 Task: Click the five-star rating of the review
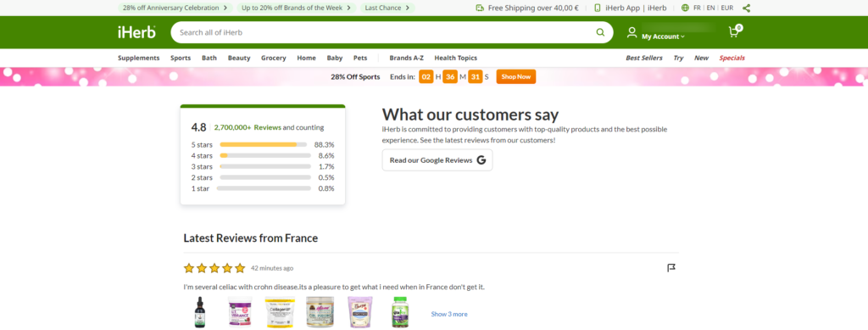tap(214, 268)
